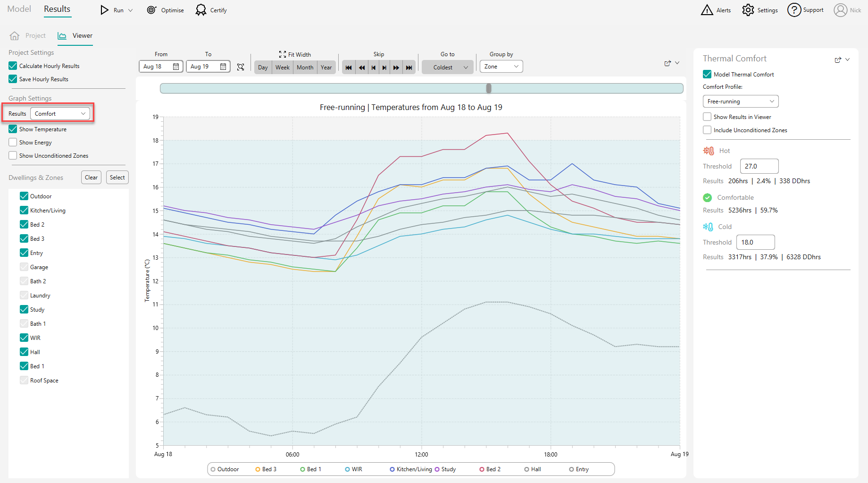Image resolution: width=868 pixels, height=483 pixels.
Task: Click the Hot thermometer icon
Action: pos(709,151)
